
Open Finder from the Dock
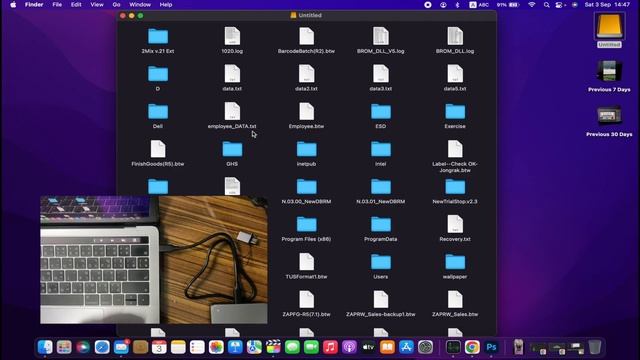pos(45,347)
